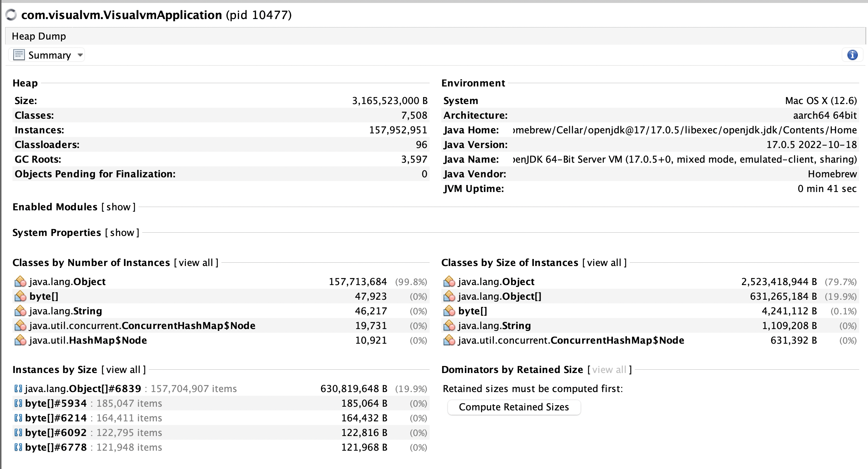Click the java.lang.Object[] class icon under Size of Instances
This screenshot has height=469, width=868.
tap(449, 296)
